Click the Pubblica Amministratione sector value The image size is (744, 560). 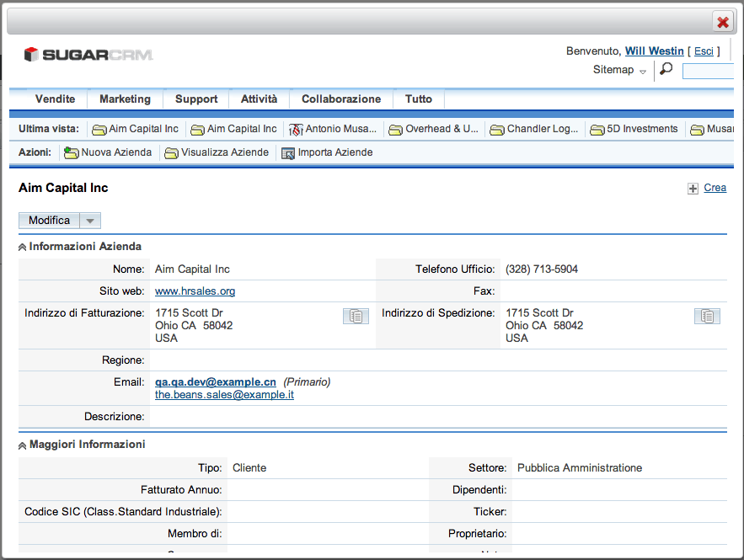(580, 468)
